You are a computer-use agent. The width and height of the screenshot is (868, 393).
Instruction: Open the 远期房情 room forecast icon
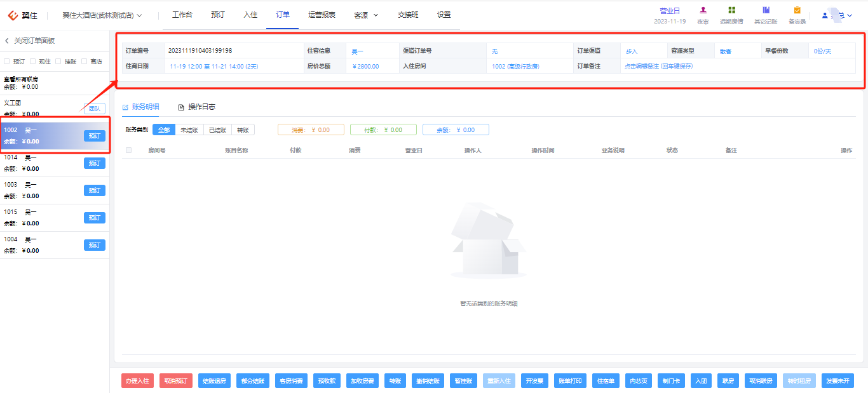pyautogui.click(x=731, y=10)
